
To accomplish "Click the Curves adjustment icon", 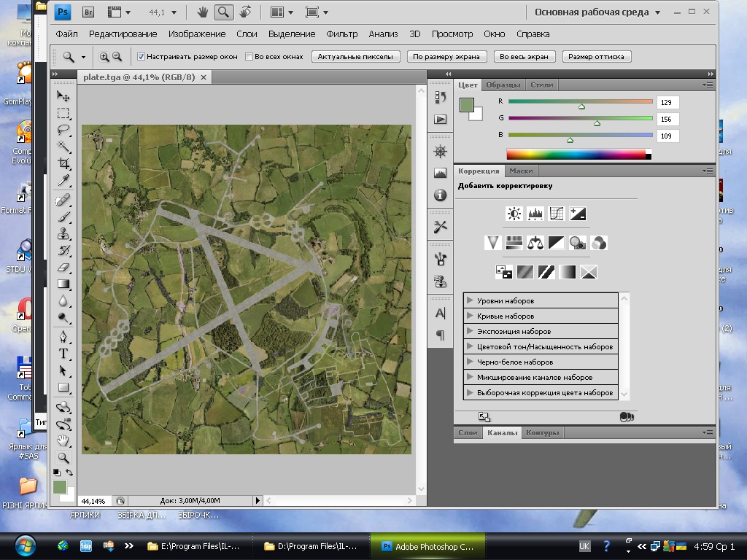I will 557,214.
